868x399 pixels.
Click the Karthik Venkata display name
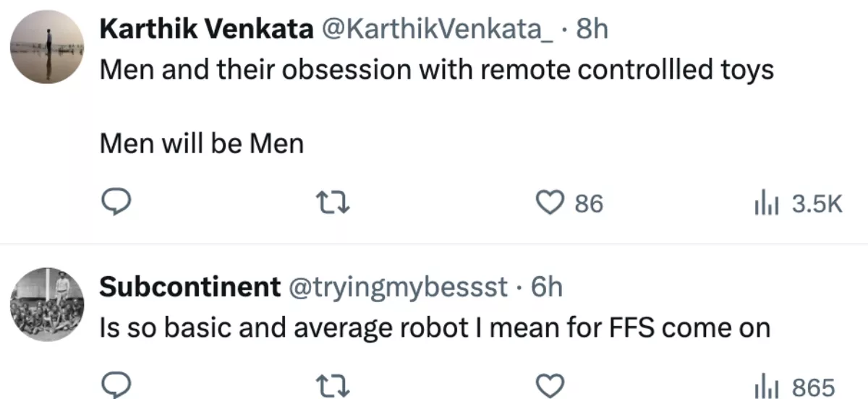point(206,29)
